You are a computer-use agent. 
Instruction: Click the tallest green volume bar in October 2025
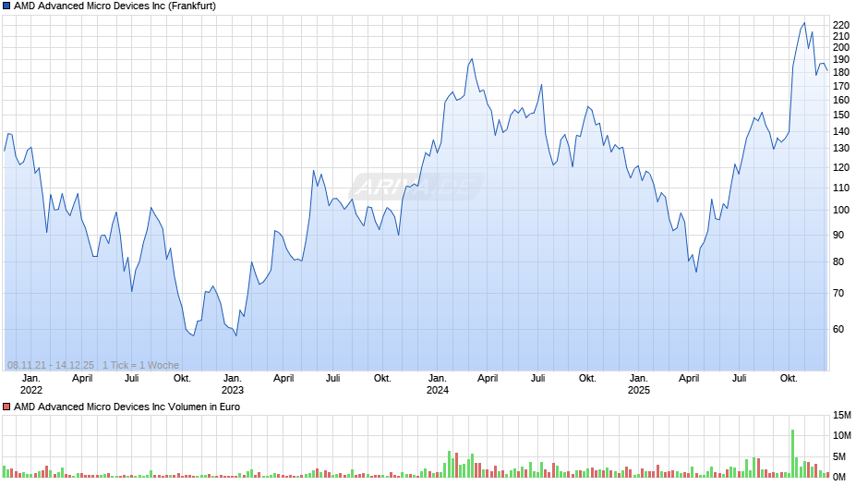pyautogui.click(x=792, y=454)
